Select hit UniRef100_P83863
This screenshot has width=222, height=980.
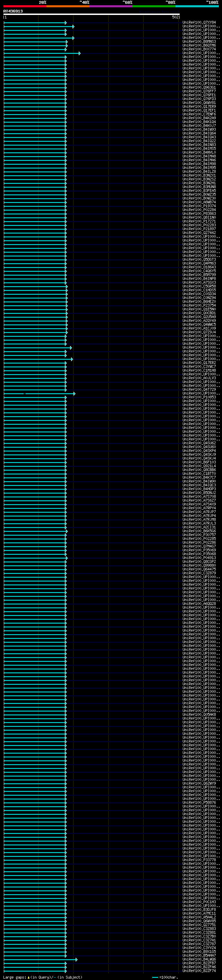[199, 214]
